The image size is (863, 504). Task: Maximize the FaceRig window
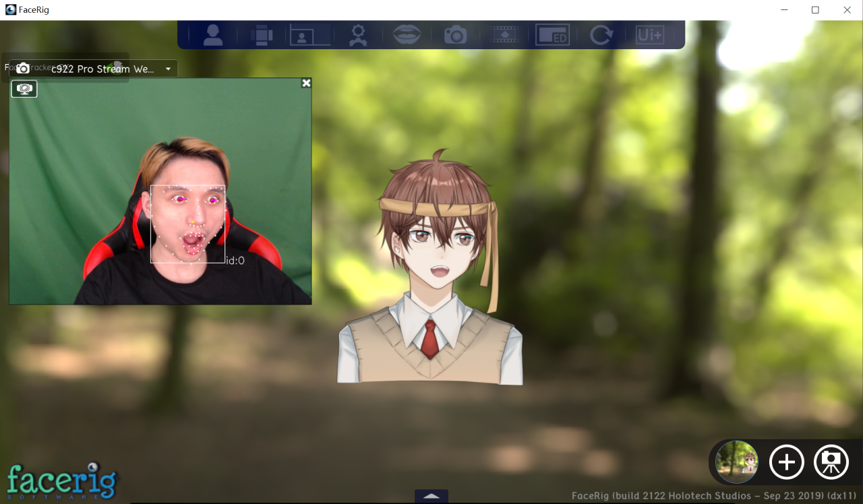tap(815, 10)
